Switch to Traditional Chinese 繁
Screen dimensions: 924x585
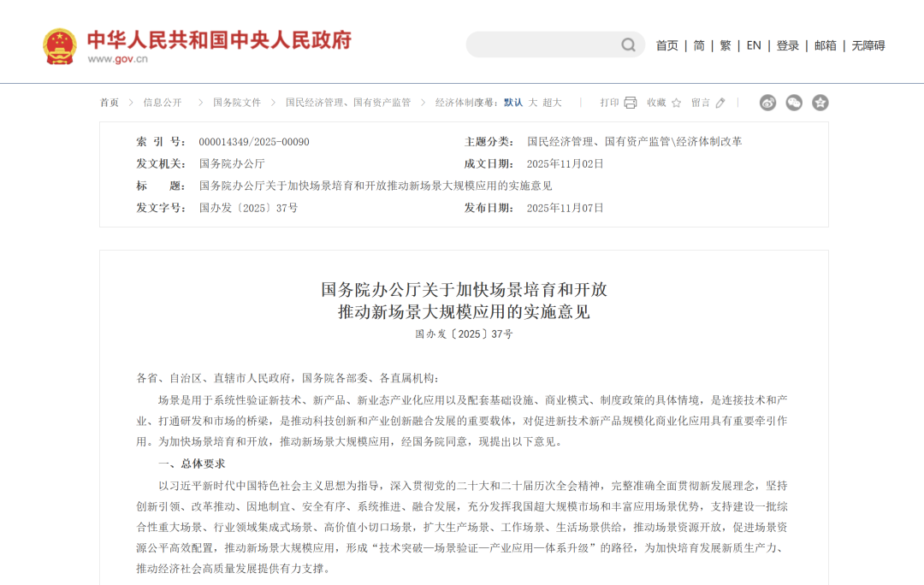click(726, 45)
